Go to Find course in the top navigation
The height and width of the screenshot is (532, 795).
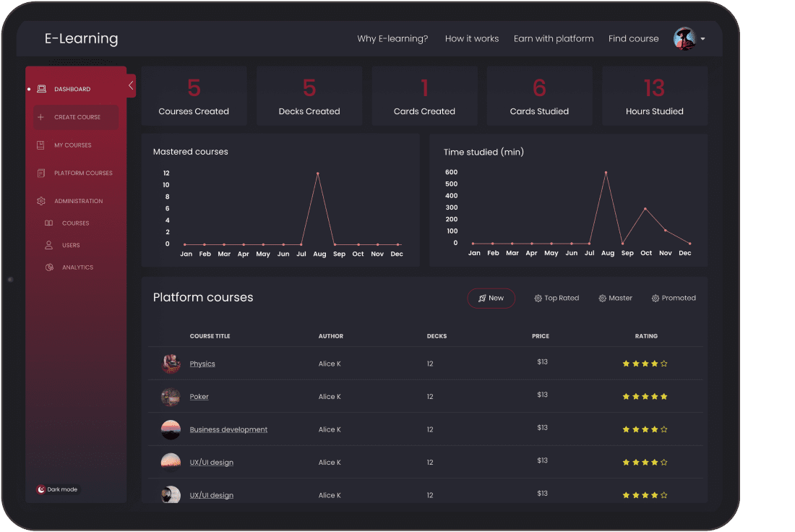point(633,39)
